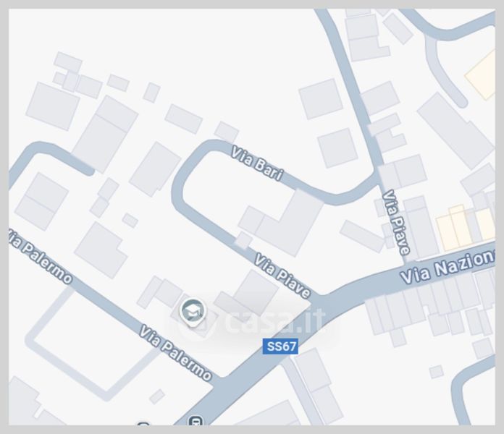Click the Via Nazionale street label
Image resolution: width=504 pixels, height=434 pixels.
[447, 267]
